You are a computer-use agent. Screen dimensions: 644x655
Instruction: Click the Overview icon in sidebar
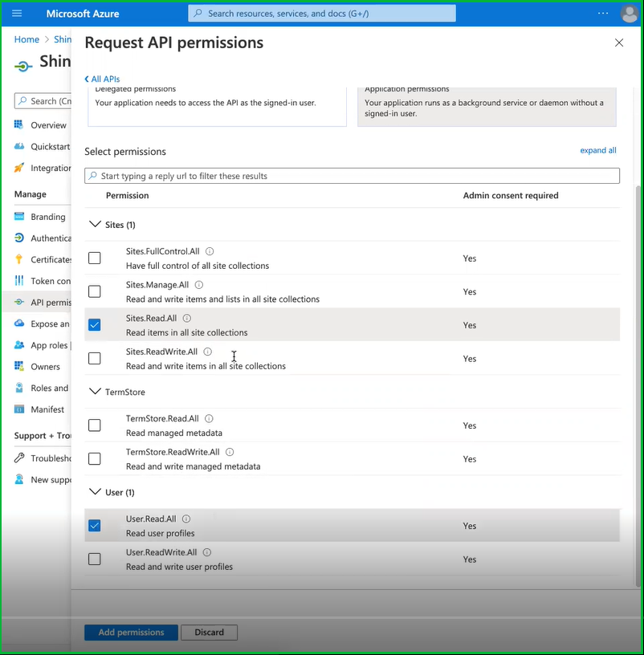pos(19,125)
